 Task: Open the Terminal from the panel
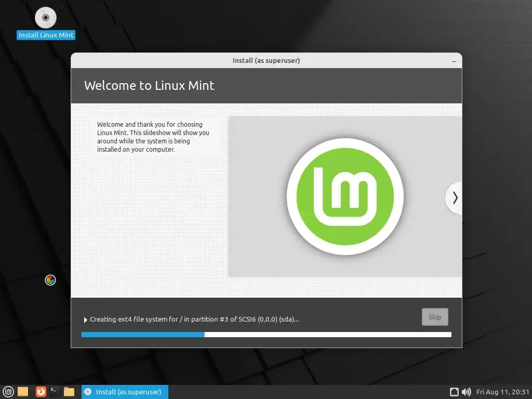pyautogui.click(x=55, y=392)
